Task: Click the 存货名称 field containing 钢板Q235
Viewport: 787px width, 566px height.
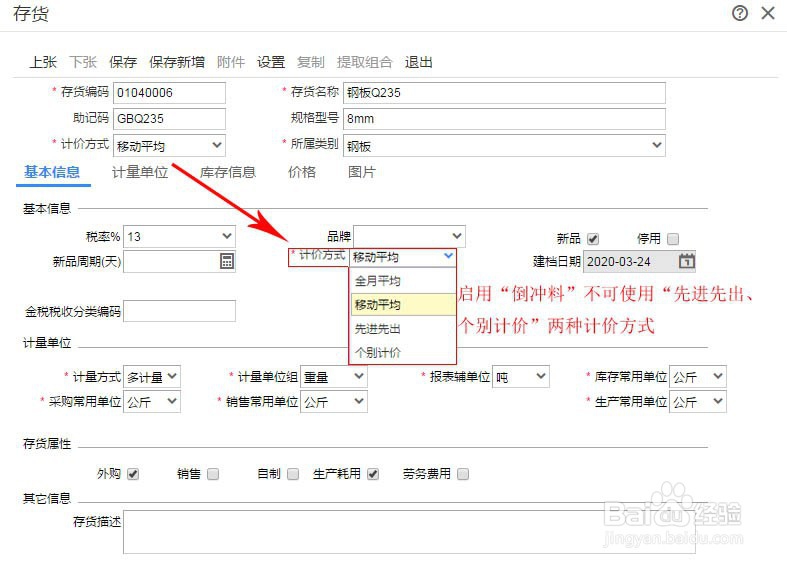Action: 504,93
